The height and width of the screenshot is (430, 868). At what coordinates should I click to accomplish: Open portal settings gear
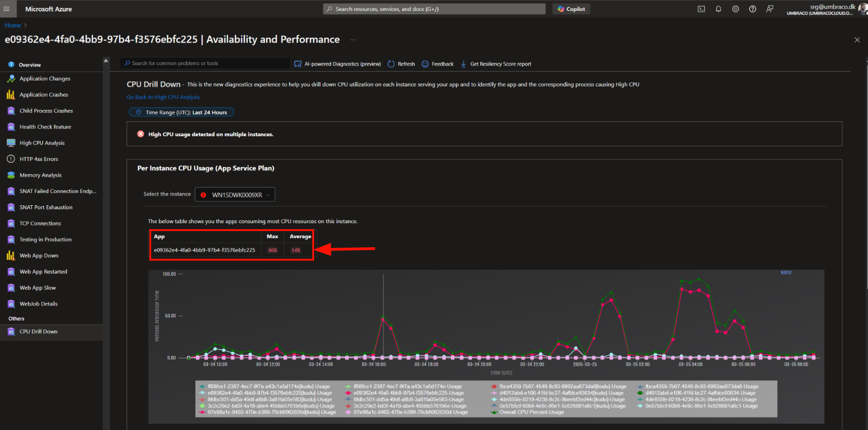735,9
